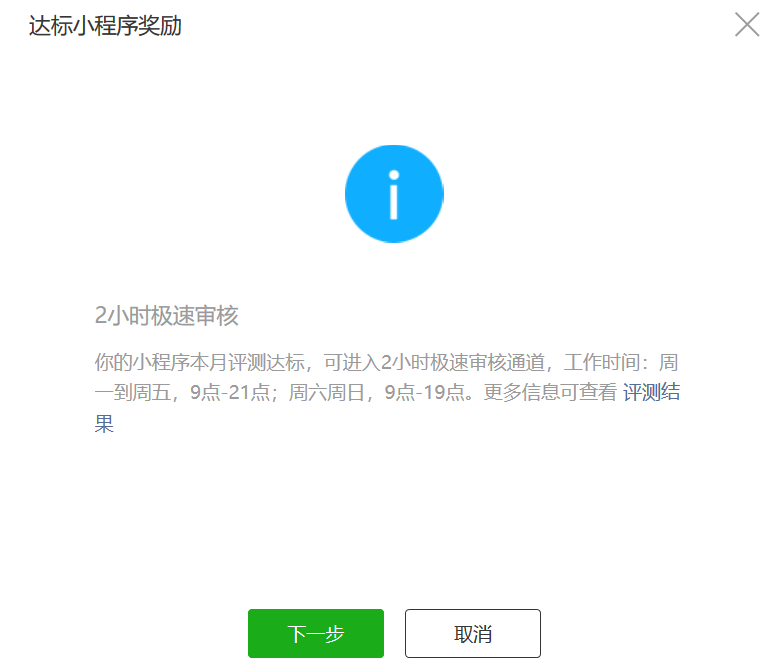Click the text 你的小程序本月评测达标
The height and width of the screenshot is (670, 780).
point(199,362)
